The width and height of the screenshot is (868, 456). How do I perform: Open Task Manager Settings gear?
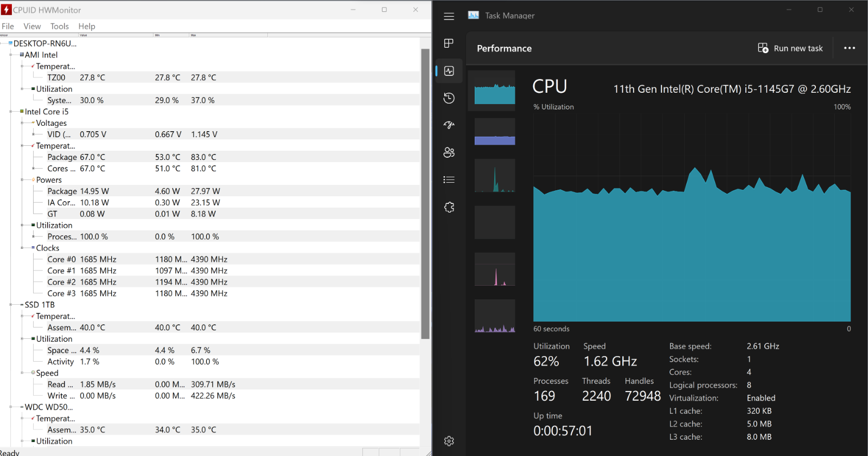click(x=449, y=441)
